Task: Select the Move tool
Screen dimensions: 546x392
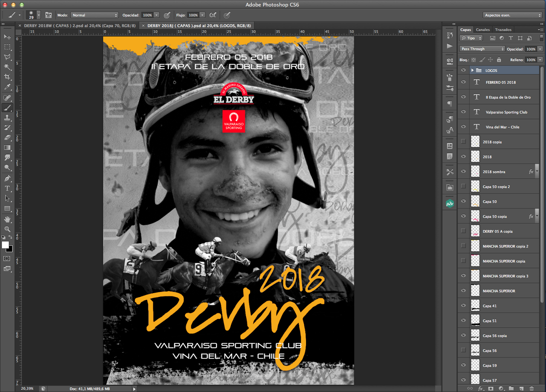Action: [7, 37]
